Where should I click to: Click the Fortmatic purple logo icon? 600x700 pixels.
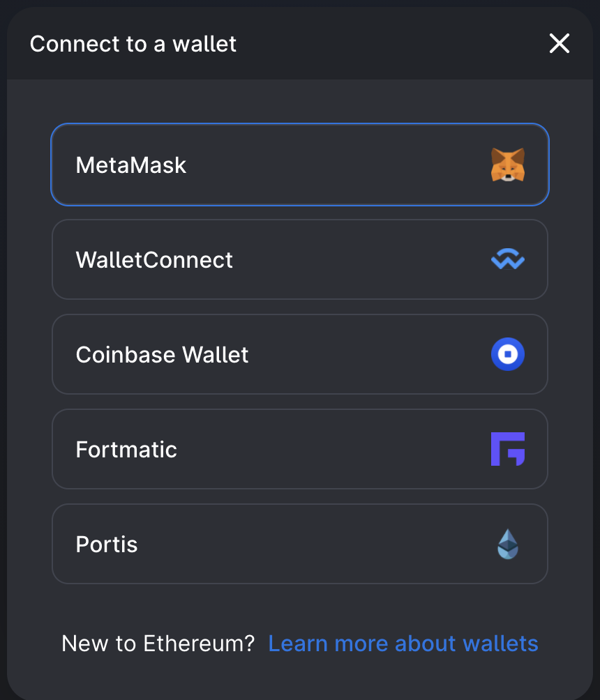507,449
